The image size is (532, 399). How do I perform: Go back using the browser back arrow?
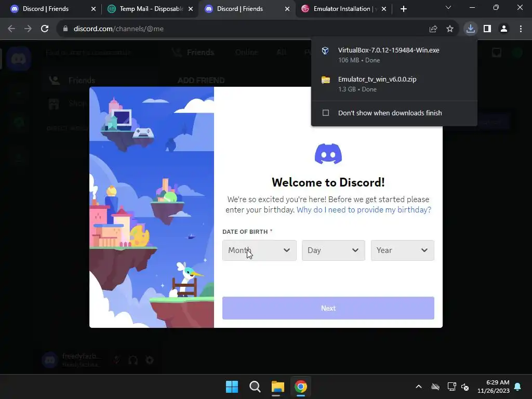(x=11, y=29)
